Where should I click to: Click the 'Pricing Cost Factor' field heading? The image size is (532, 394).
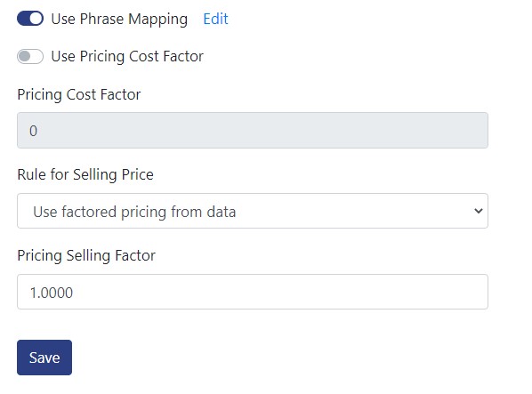[79, 94]
